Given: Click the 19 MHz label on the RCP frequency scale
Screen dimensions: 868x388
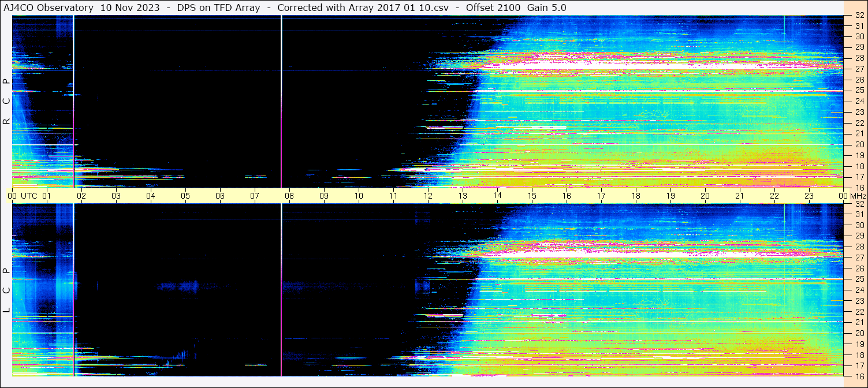Looking at the screenshot, I should (x=859, y=155).
